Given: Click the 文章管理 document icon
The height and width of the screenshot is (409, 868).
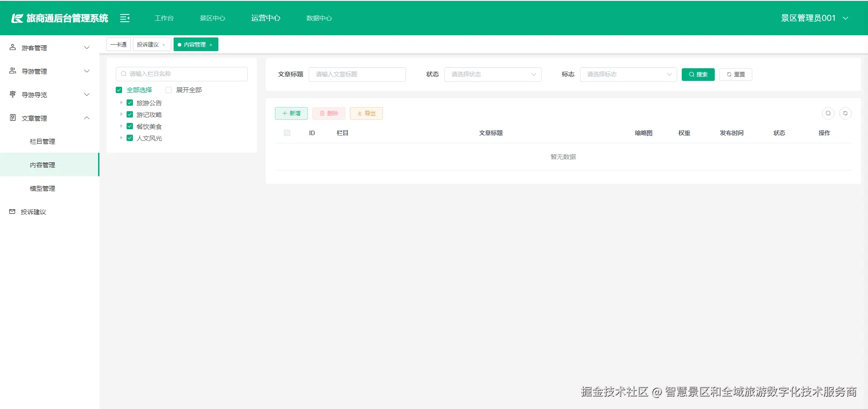Looking at the screenshot, I should (12, 118).
